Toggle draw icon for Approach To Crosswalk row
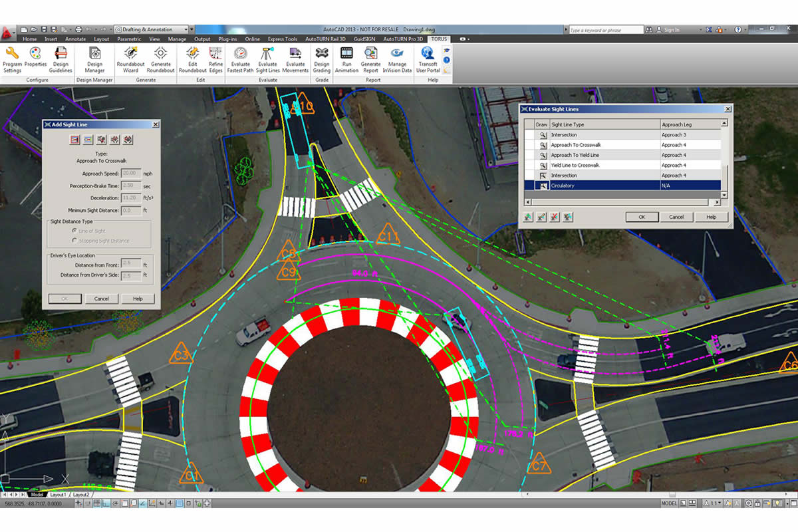This screenshot has height=532, width=798. (543, 145)
